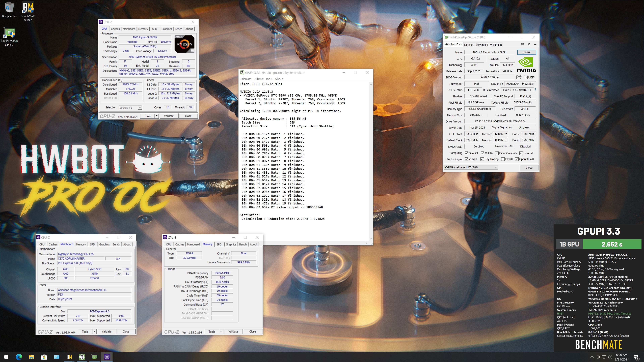Viewport: 644px width, 362px height.
Task: Click the NVIDIA logo in GPU-Z
Action: coord(526,65)
